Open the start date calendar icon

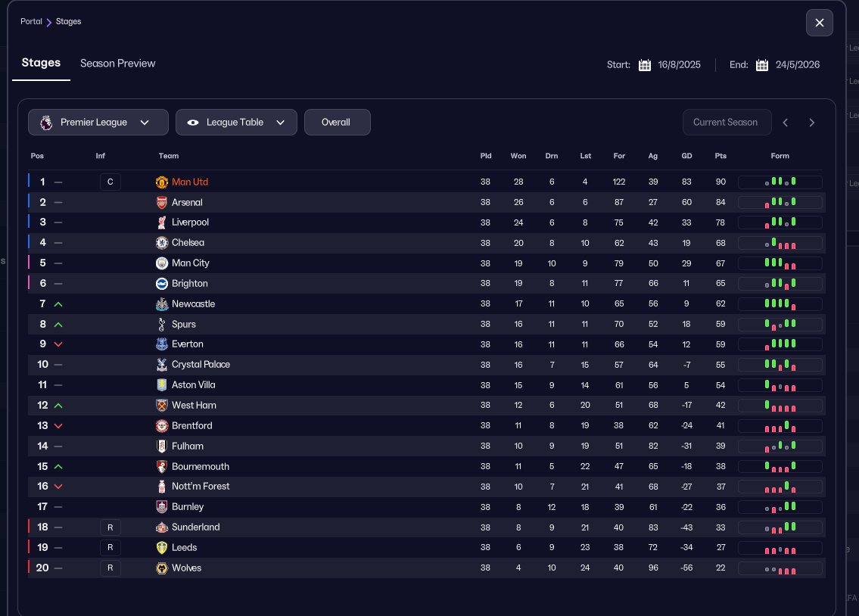(645, 65)
